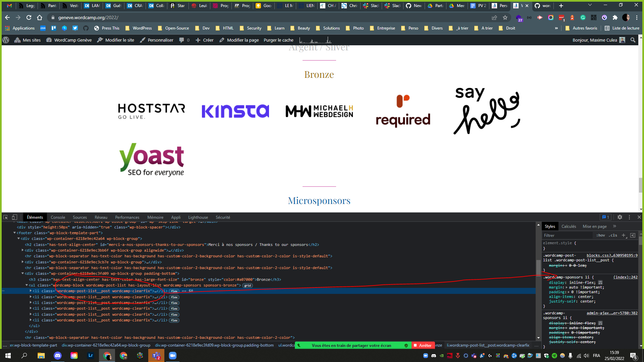Click Arrêter to stop screen sharing
644x362 pixels.
coord(423,345)
